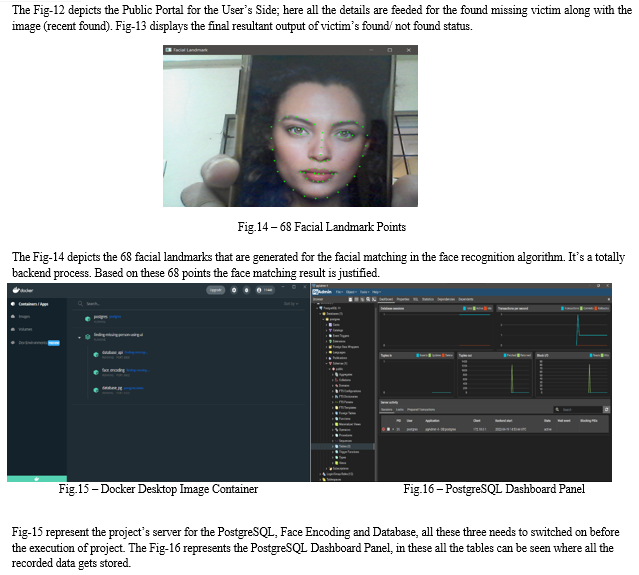Switch to pgAdmin Properties tab
The width and height of the screenshot is (639, 575).
click(x=403, y=299)
